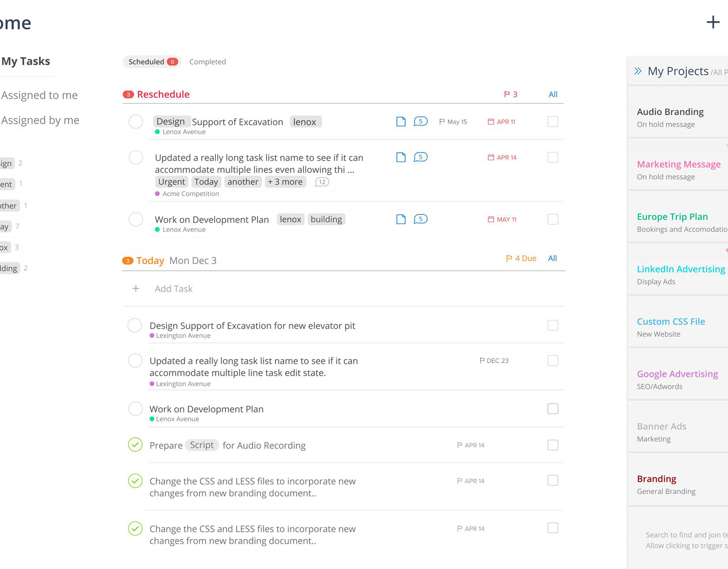This screenshot has width=728, height=569.
Task: Click the another tag chip
Action: pyautogui.click(x=243, y=182)
